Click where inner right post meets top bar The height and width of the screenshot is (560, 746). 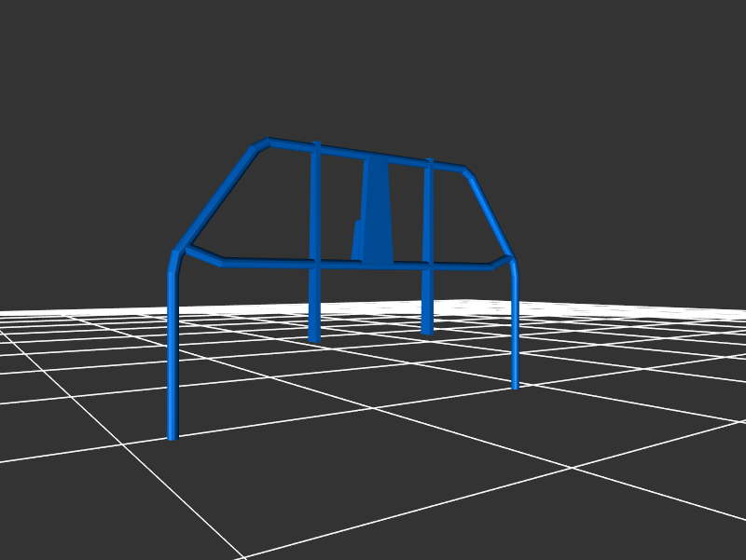pyautogui.click(x=430, y=166)
